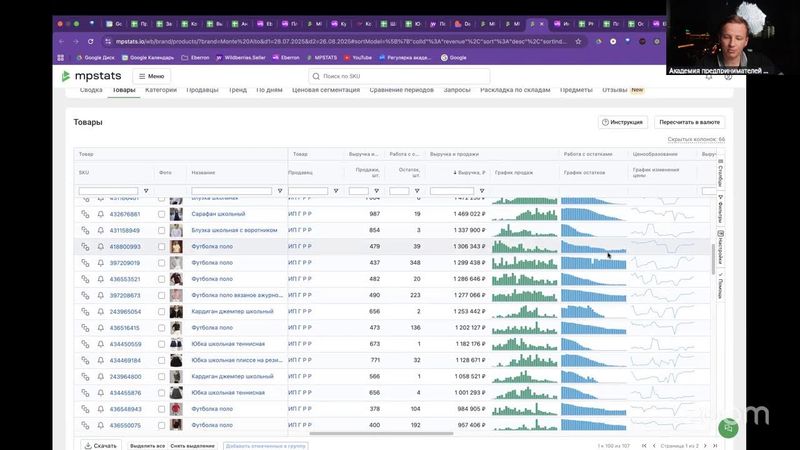800x450 pixels.
Task: Switch to the Ценовая сегментация tab
Action: click(325, 90)
